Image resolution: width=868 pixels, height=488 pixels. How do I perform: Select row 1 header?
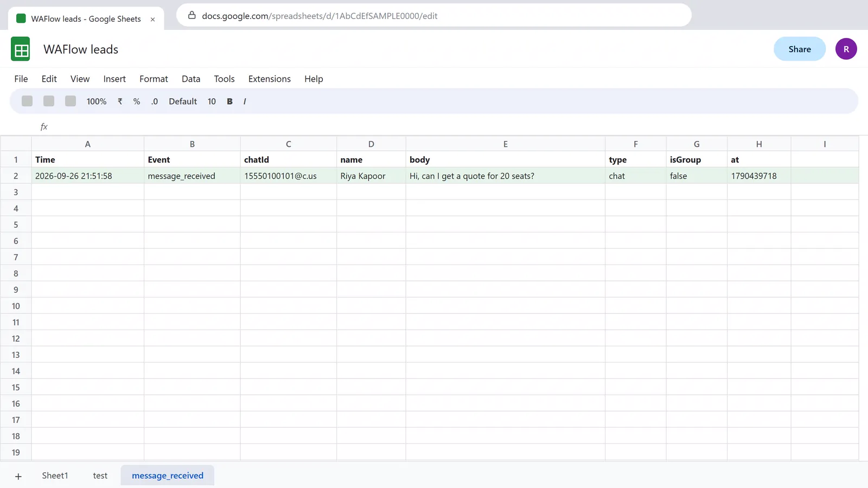16,159
